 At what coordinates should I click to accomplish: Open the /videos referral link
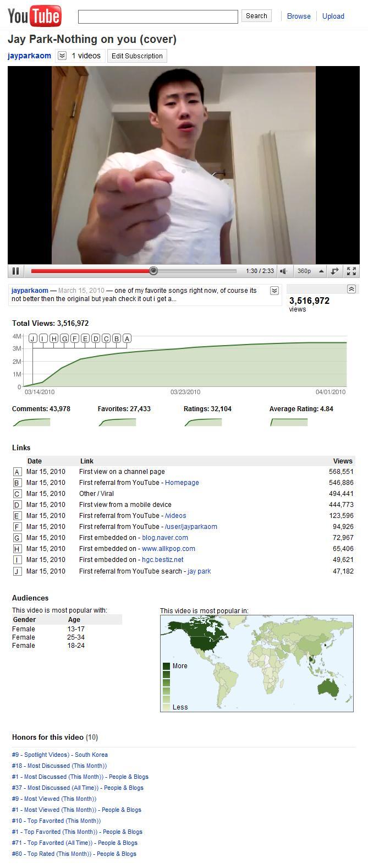click(x=175, y=516)
